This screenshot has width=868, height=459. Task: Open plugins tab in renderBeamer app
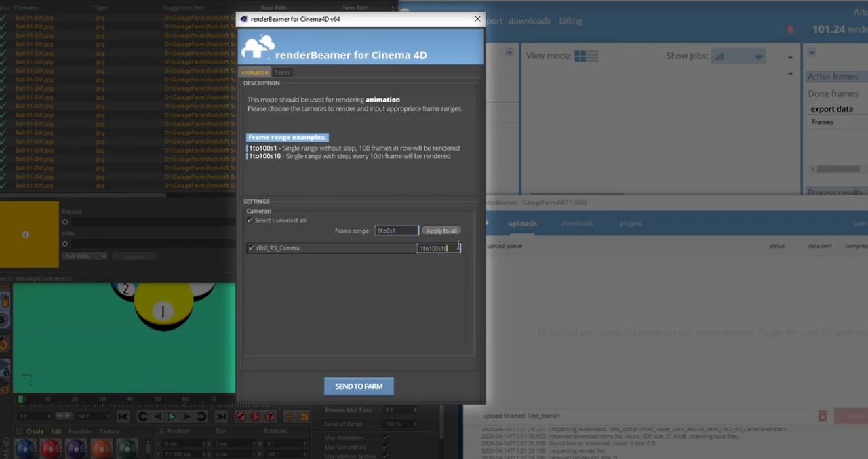tap(630, 223)
